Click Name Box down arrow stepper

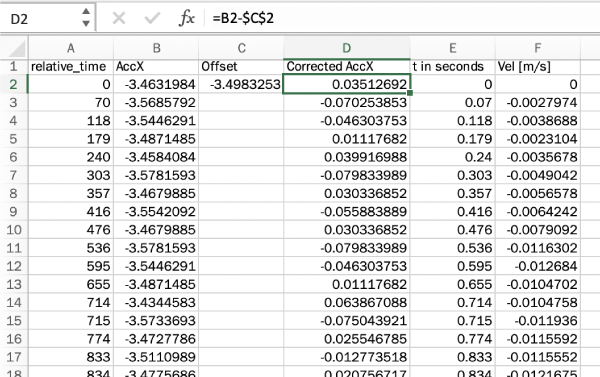tap(86, 24)
